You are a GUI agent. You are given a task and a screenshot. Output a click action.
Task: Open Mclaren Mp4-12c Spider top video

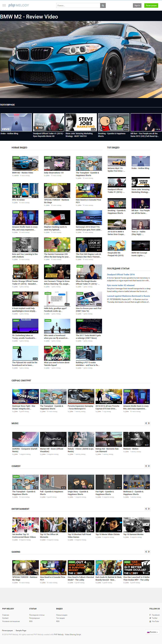click(x=117, y=161)
